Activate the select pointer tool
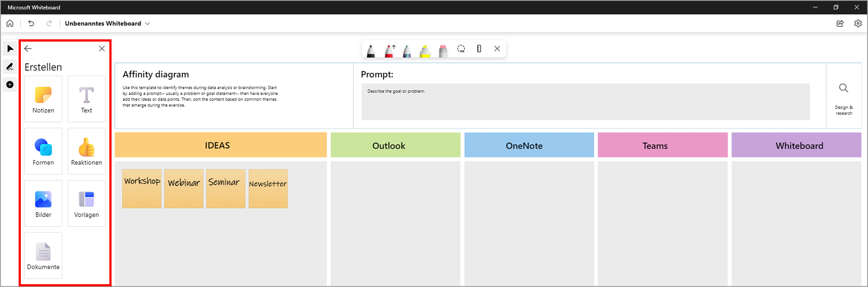 point(10,49)
